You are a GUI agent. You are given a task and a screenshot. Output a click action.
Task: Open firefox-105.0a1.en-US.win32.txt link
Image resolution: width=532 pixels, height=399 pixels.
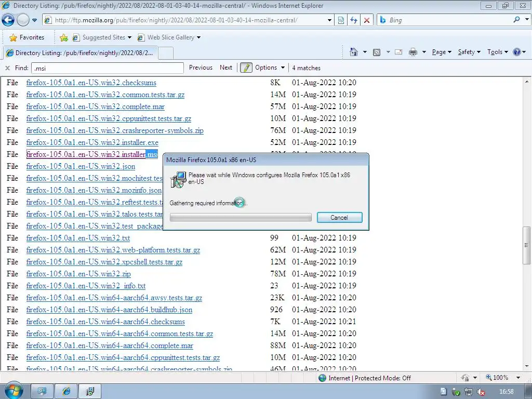click(x=78, y=238)
